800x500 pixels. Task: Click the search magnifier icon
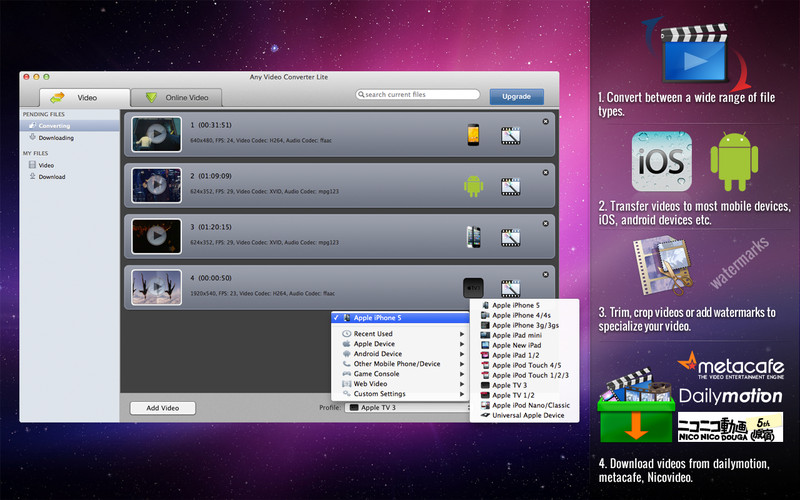point(361,94)
